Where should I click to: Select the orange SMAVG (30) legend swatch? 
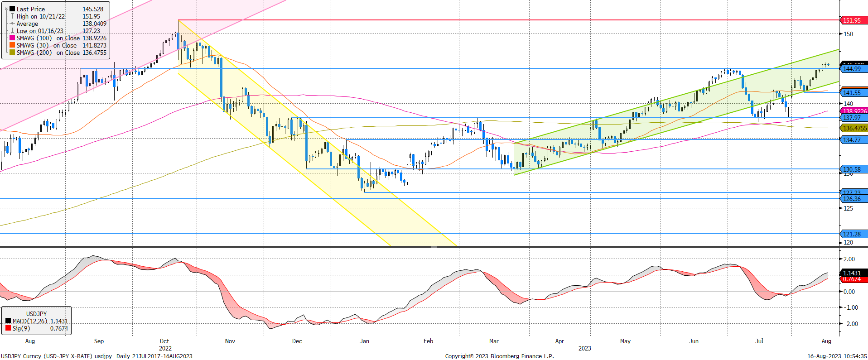pos(12,45)
